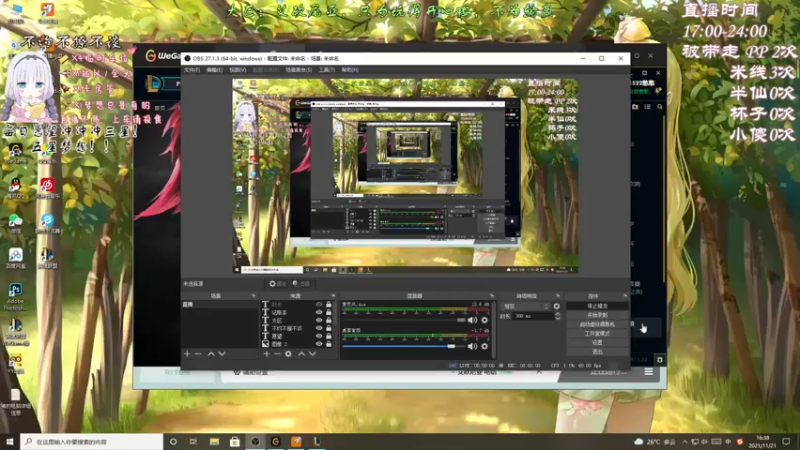Click the source Filters button above panels
The height and width of the screenshot is (450, 800).
[302, 284]
